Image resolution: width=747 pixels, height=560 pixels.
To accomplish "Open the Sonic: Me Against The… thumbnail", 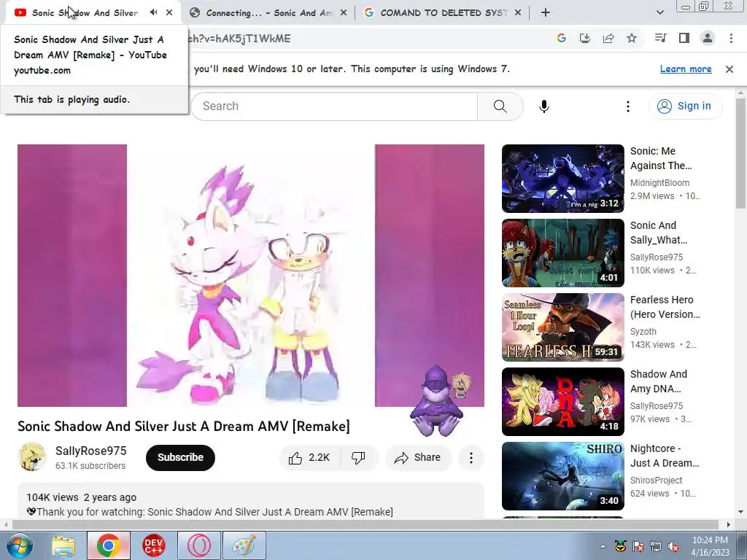I will (562, 179).
